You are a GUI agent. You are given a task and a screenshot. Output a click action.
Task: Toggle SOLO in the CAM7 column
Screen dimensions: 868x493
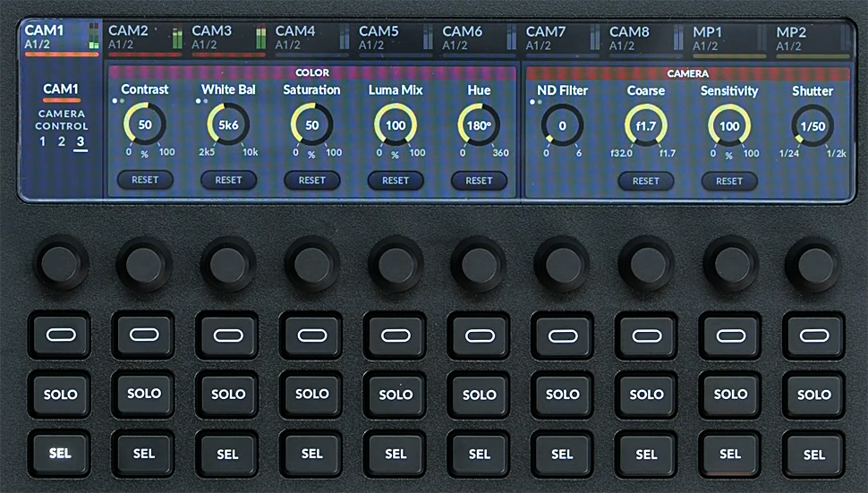[x=563, y=395]
